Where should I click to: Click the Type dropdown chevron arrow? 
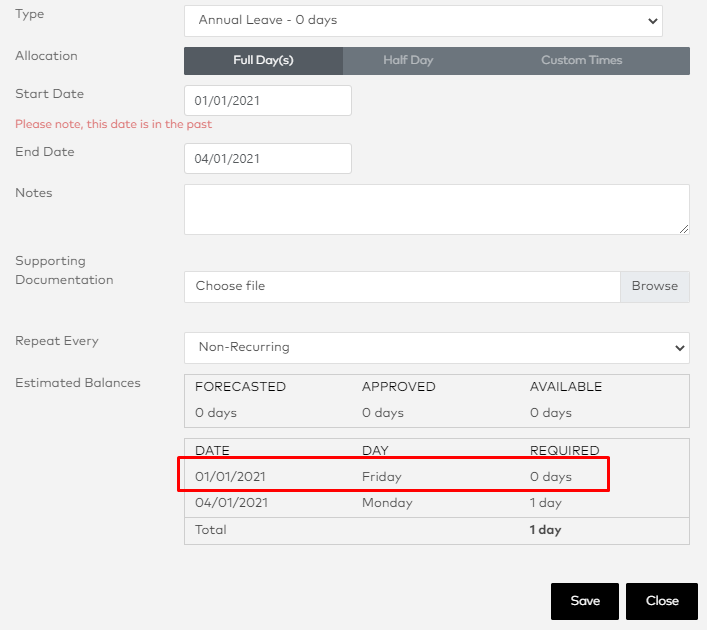[652, 21]
